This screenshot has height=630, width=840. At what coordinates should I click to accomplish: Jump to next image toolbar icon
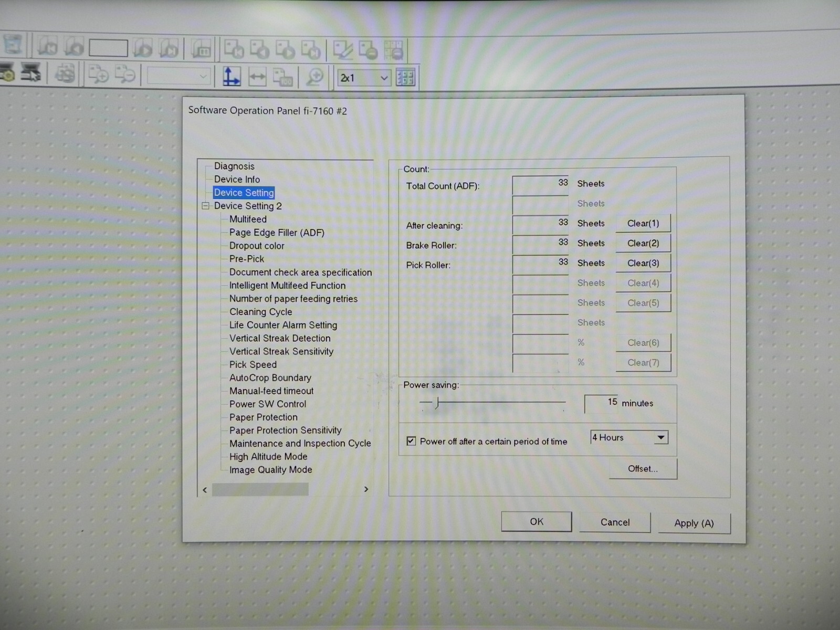[x=285, y=49]
